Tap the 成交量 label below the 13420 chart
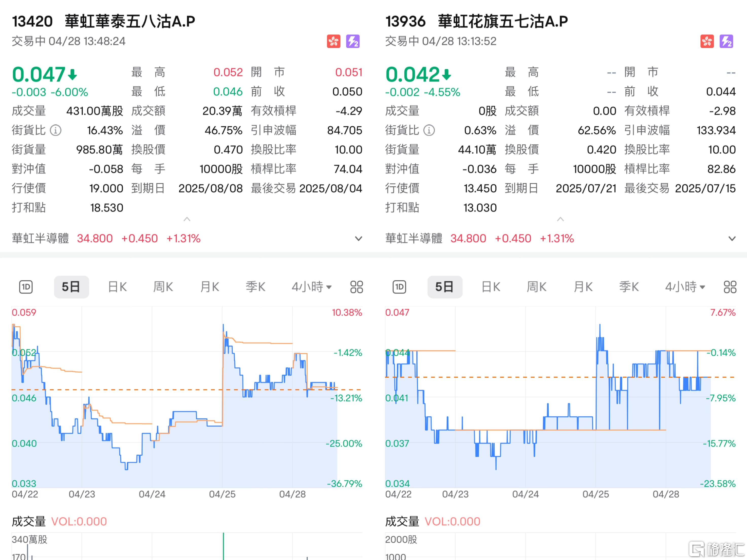Screen dimensions: 747x560 click(29, 522)
